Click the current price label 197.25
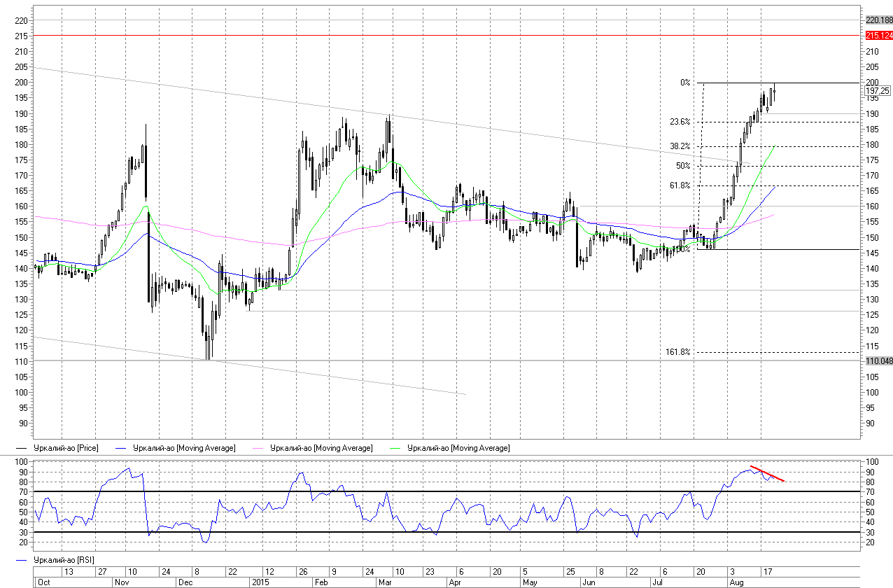The height and width of the screenshot is (588, 893). pyautogui.click(x=878, y=90)
